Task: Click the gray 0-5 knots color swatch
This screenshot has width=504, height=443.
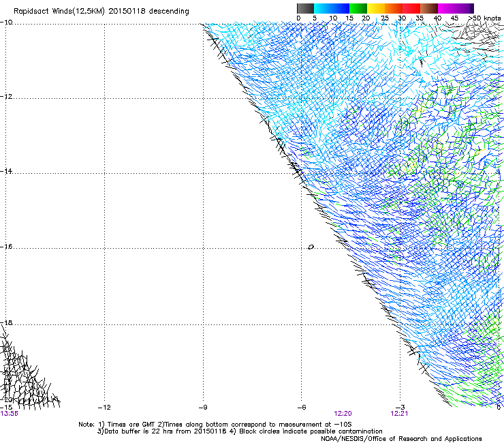Action: click(x=305, y=8)
